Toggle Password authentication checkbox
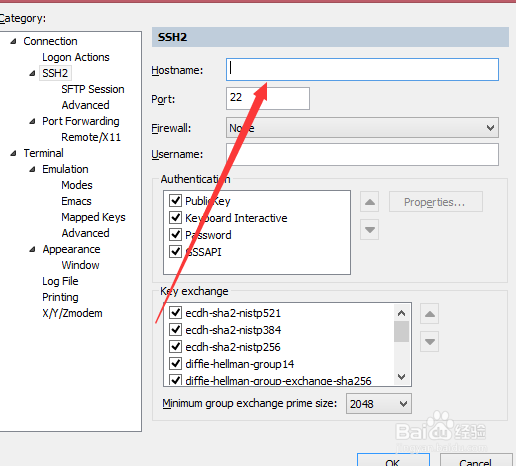The image size is (516, 466). click(175, 235)
